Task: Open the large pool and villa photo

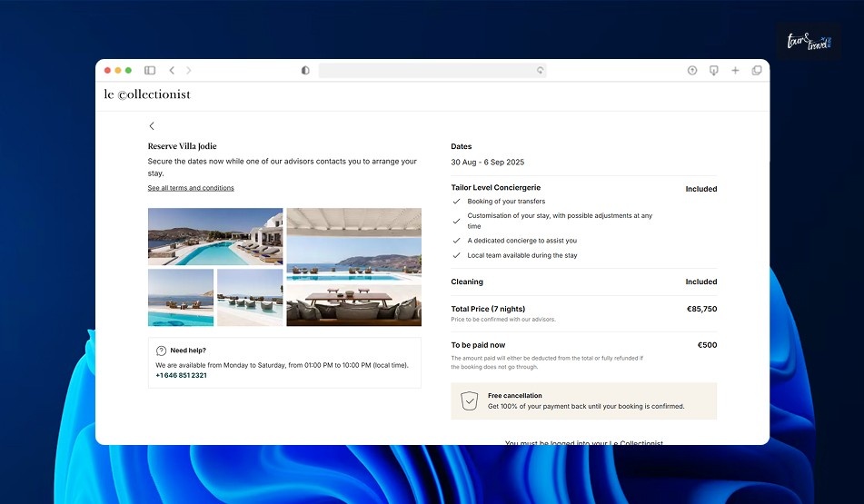Action: [x=215, y=236]
